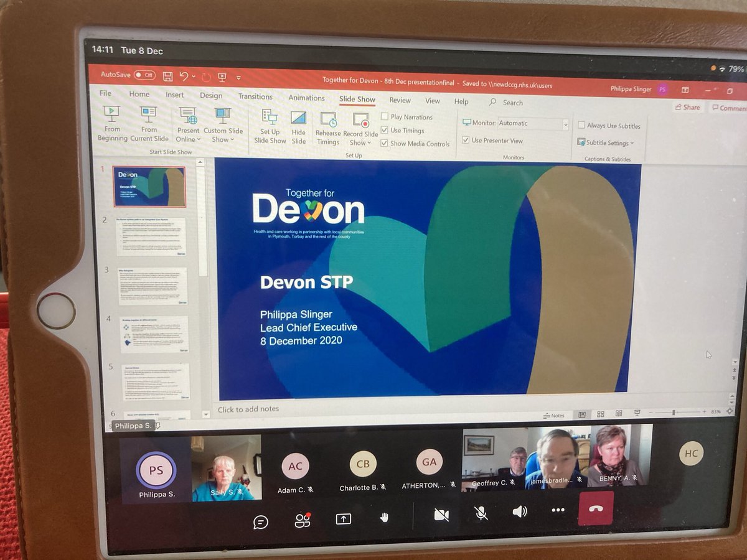This screenshot has height=560, width=747.
Task: Open more meeting actions (three dots)
Action: (558, 510)
